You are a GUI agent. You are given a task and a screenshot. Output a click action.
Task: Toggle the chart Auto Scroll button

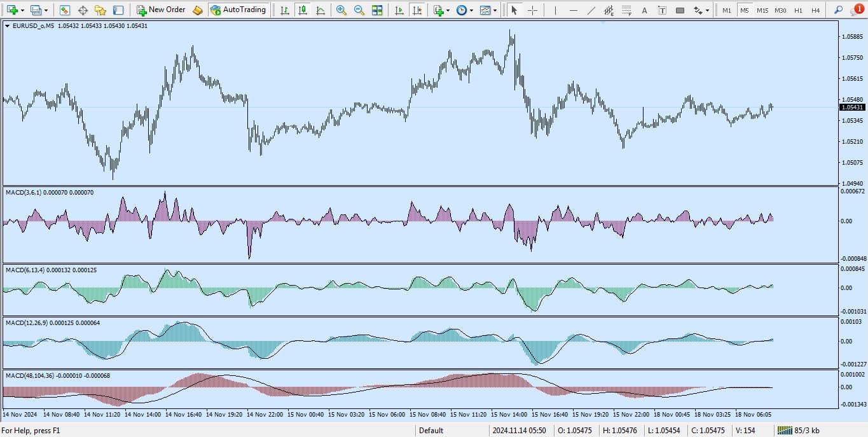pos(399,10)
